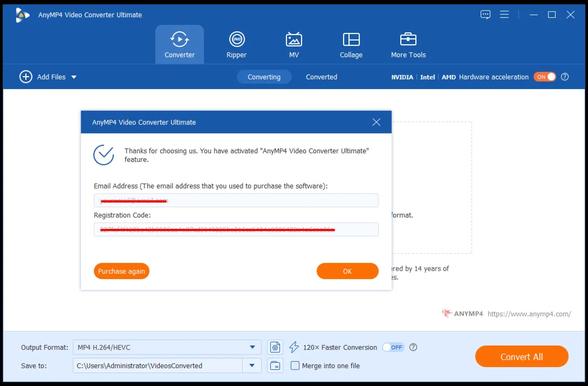Open the Save to folder browse icon
588x386 pixels.
(x=275, y=365)
